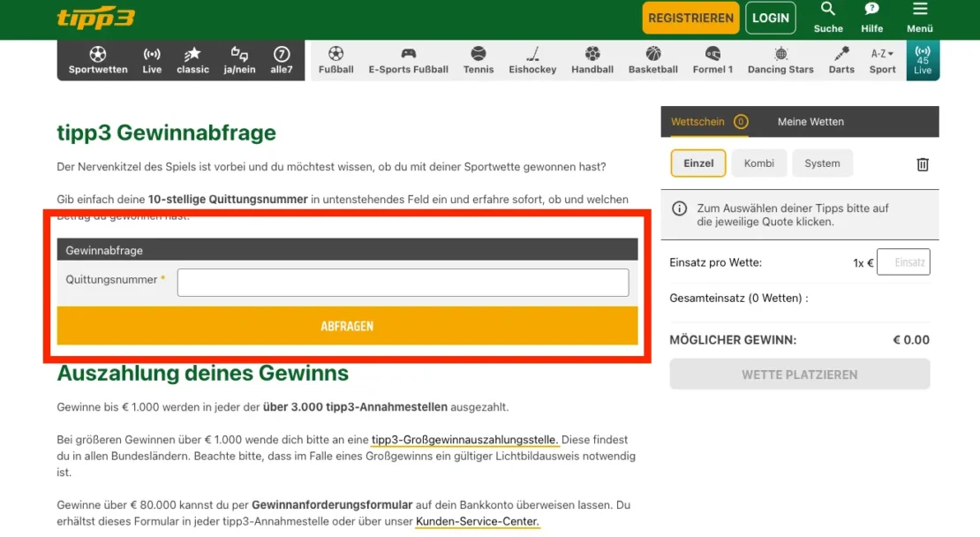Image resolution: width=980 pixels, height=537 pixels.
Task: Select the E-Sports Fußball icon
Action: point(408,60)
